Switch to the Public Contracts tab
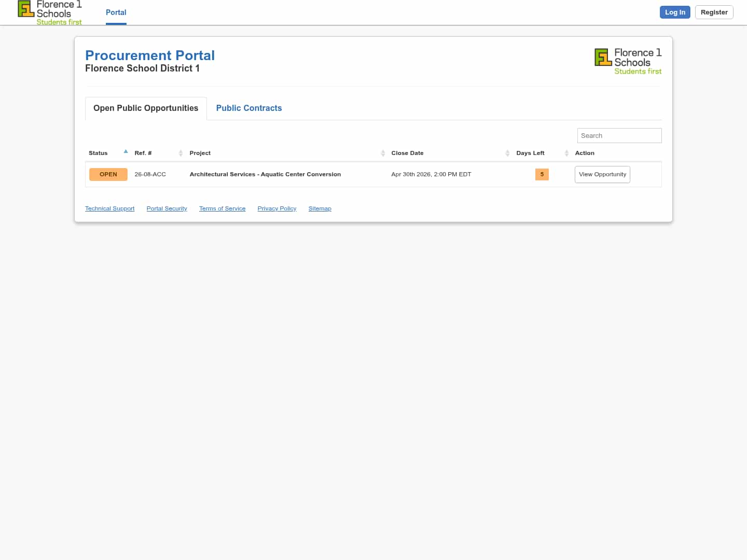 249,108
